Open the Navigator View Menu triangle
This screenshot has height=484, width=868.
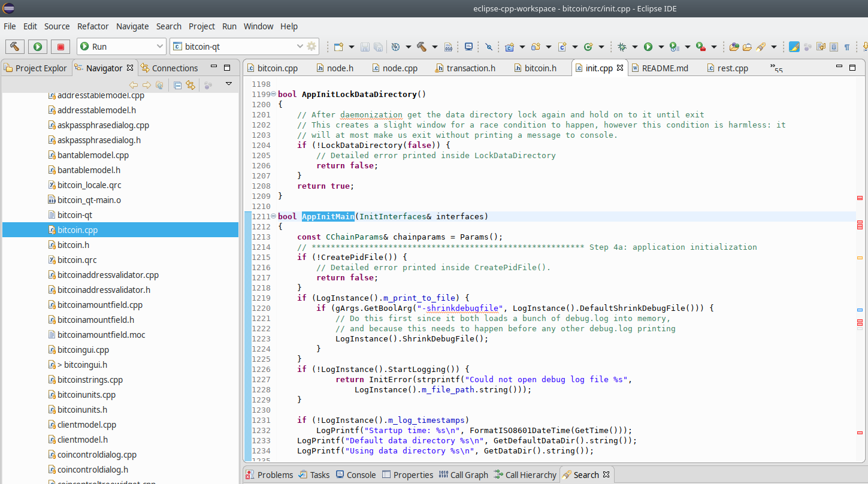point(228,84)
